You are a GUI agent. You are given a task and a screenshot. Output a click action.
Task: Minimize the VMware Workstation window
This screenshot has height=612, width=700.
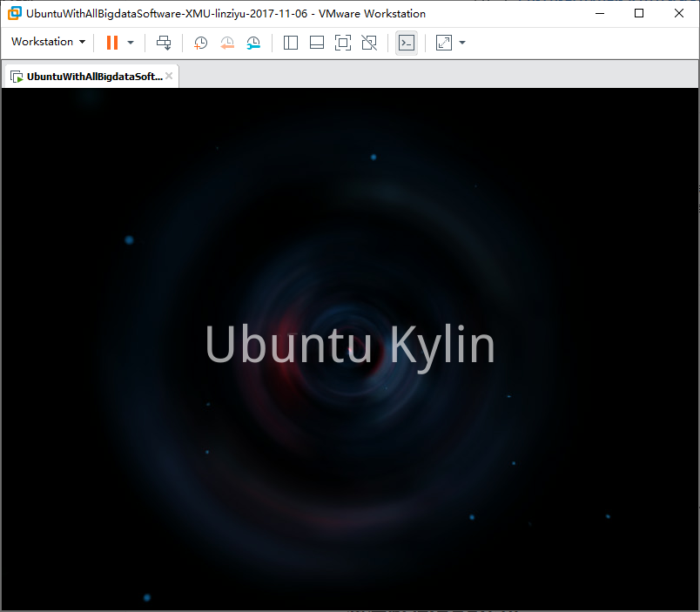pyautogui.click(x=600, y=13)
